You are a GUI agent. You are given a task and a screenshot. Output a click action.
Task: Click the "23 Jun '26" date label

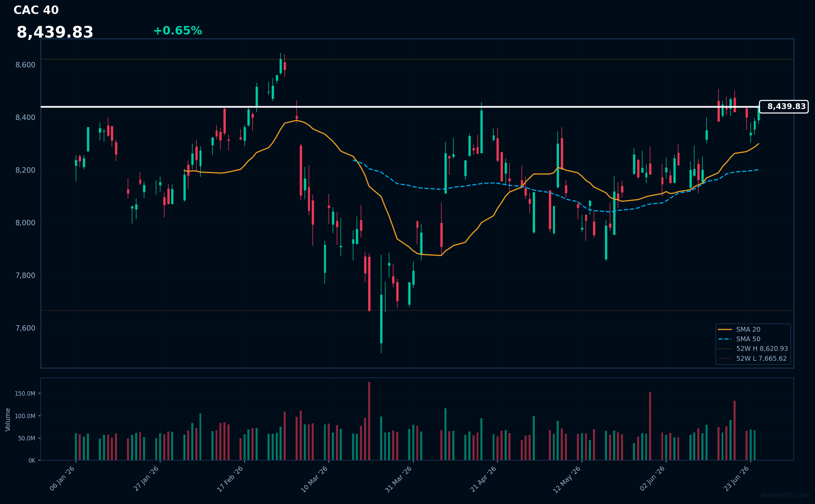pos(737,478)
